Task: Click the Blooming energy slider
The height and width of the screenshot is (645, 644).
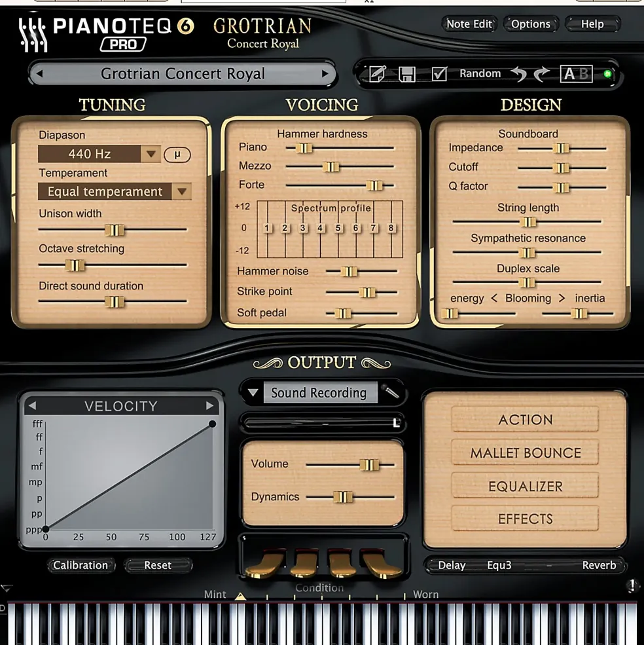Action: [478, 314]
